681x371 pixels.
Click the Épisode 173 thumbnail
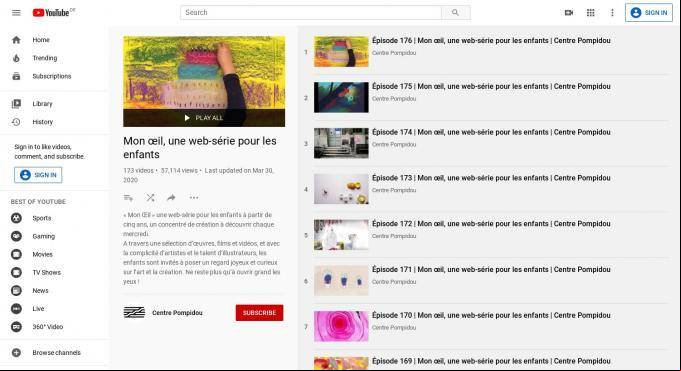click(341, 189)
